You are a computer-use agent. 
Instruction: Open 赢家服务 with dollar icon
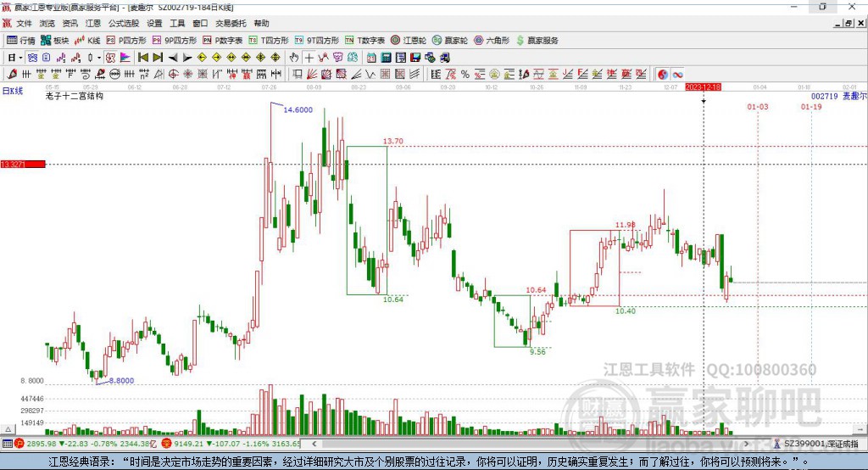point(537,41)
